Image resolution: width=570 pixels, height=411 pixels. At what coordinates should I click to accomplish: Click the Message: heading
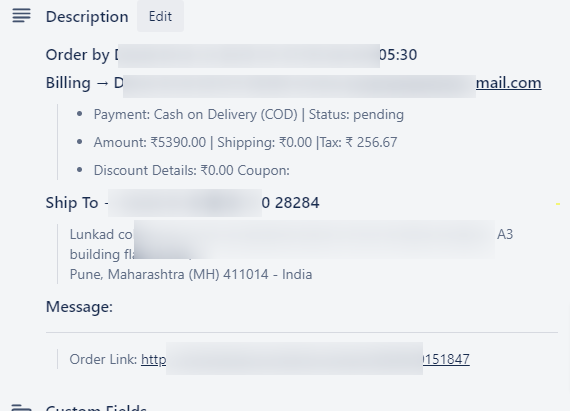click(79, 307)
